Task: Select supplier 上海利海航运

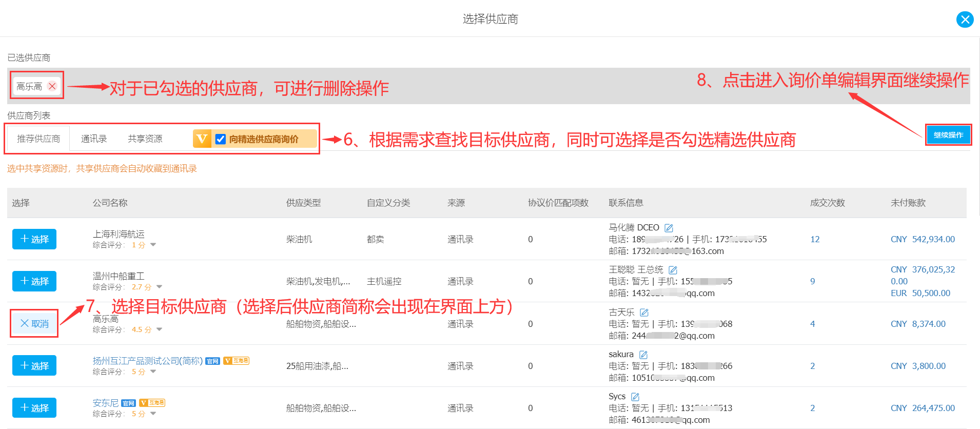Action: pos(34,239)
